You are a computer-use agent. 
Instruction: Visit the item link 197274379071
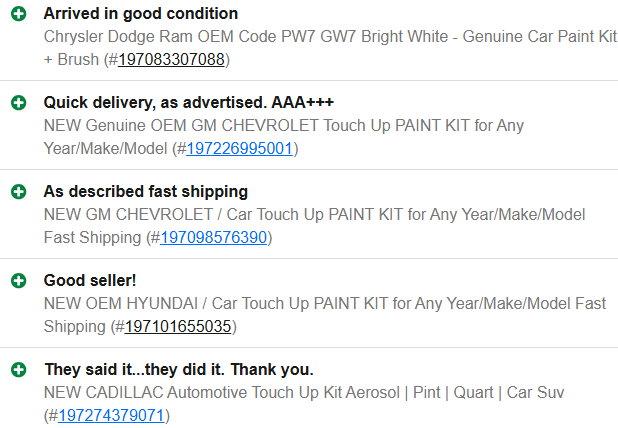[x=111, y=416]
